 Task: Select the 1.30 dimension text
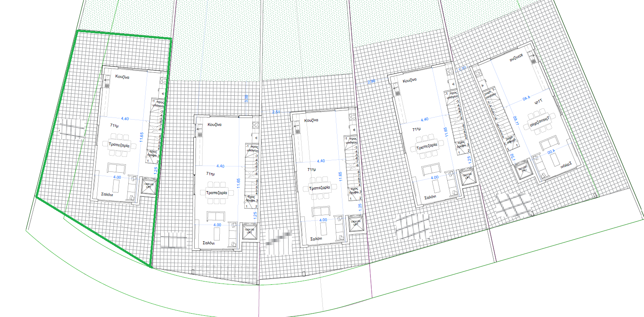[462, 68]
